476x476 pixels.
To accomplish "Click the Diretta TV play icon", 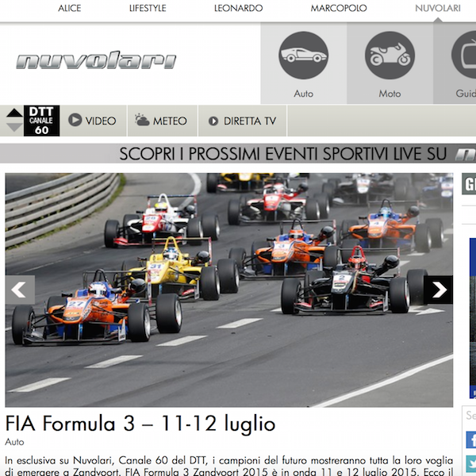I will pyautogui.click(x=213, y=121).
